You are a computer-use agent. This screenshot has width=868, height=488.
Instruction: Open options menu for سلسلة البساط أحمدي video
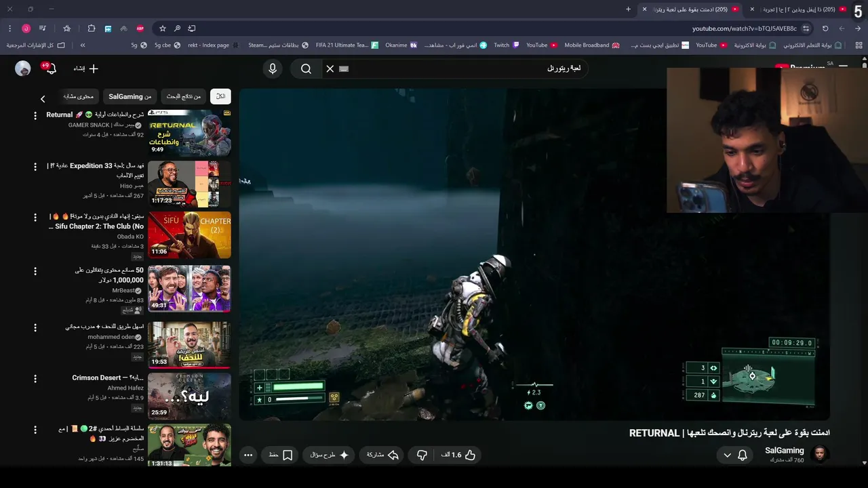35,430
